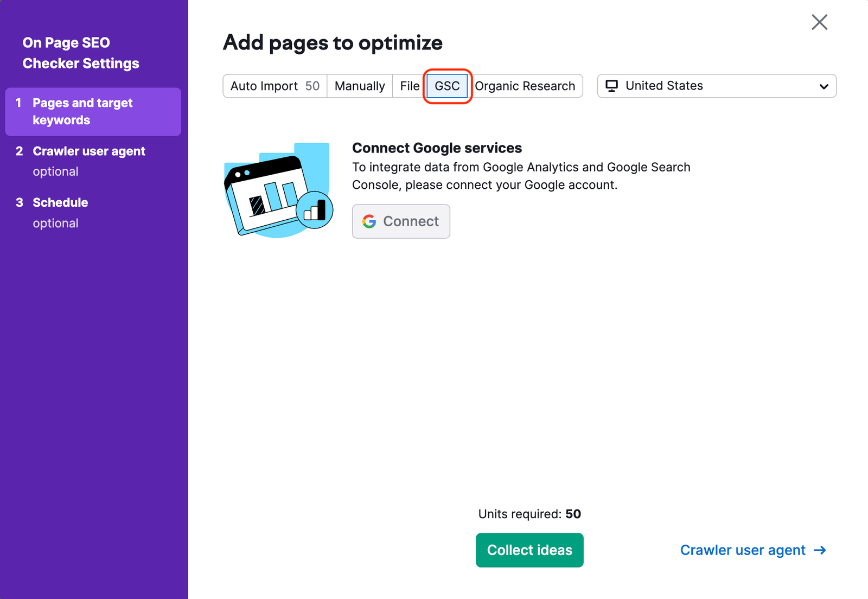This screenshot has height=599, width=868.
Task: Select the GSC import tab
Action: [446, 86]
